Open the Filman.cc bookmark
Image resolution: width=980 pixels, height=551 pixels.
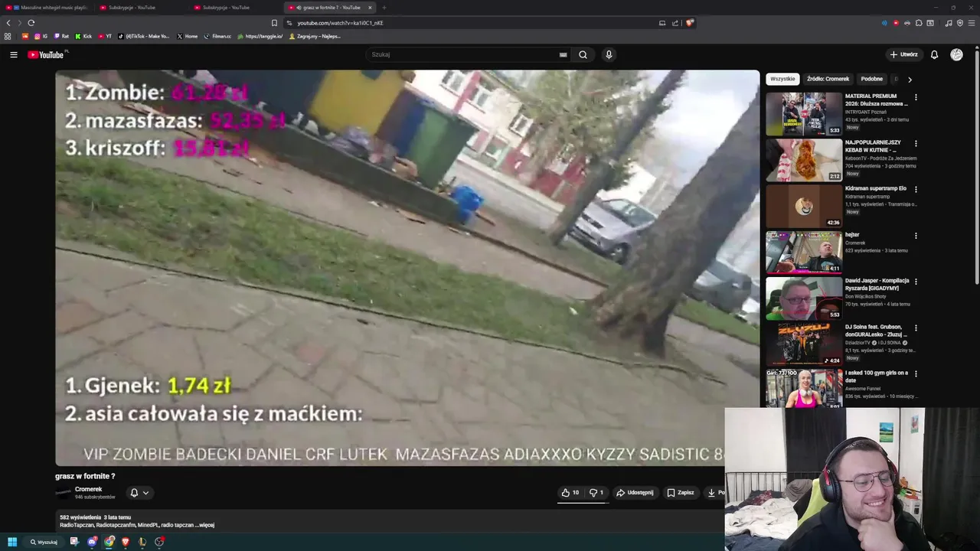pyautogui.click(x=217, y=36)
